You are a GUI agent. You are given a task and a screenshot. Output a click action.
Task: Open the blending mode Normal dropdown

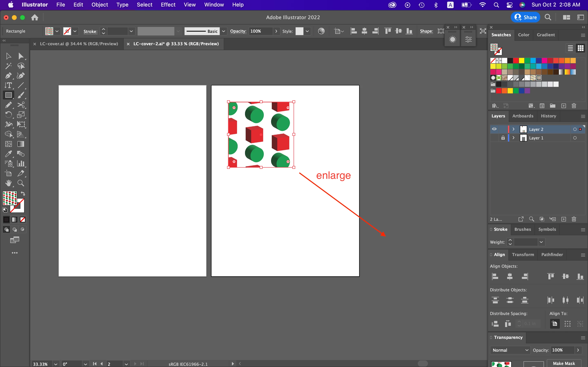pos(510,350)
